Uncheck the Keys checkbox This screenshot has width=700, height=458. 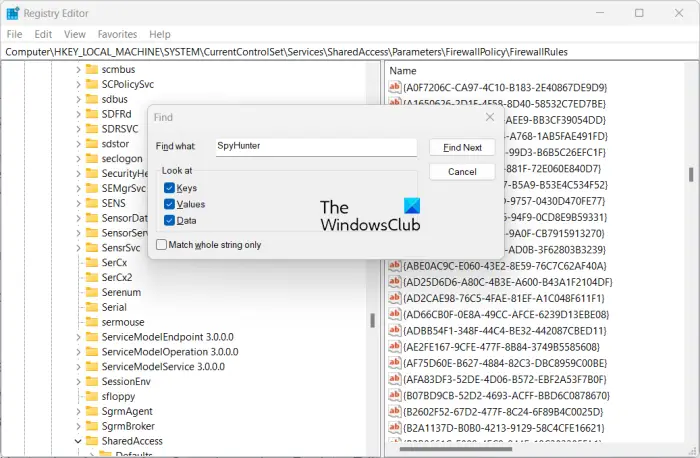pyautogui.click(x=169, y=188)
